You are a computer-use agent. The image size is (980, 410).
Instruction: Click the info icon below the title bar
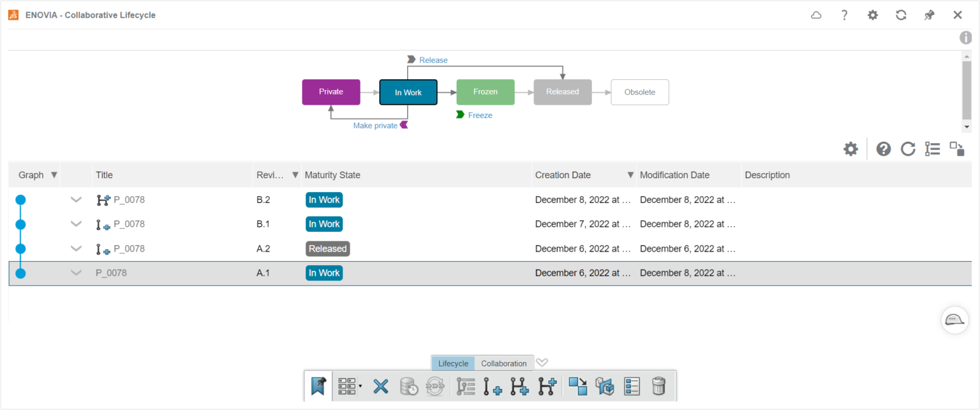tap(966, 38)
